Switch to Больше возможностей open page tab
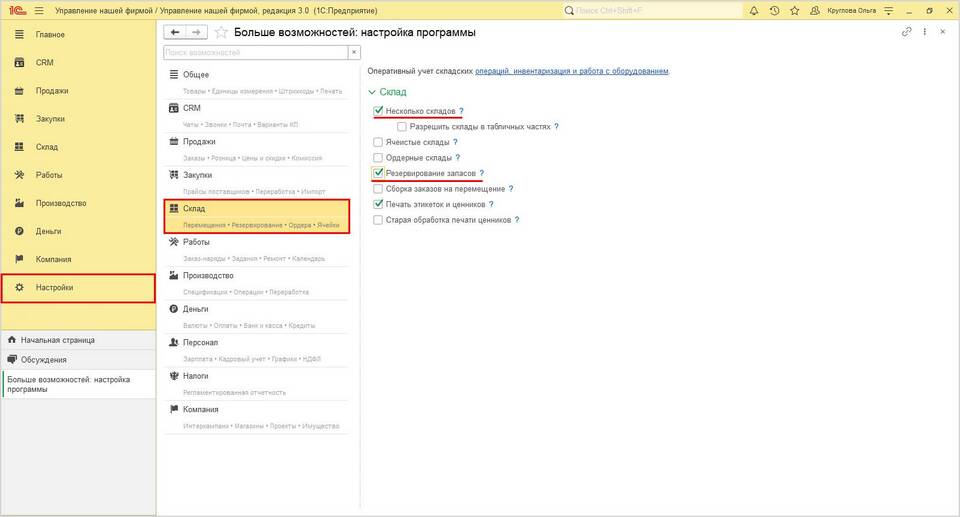 click(x=78, y=384)
